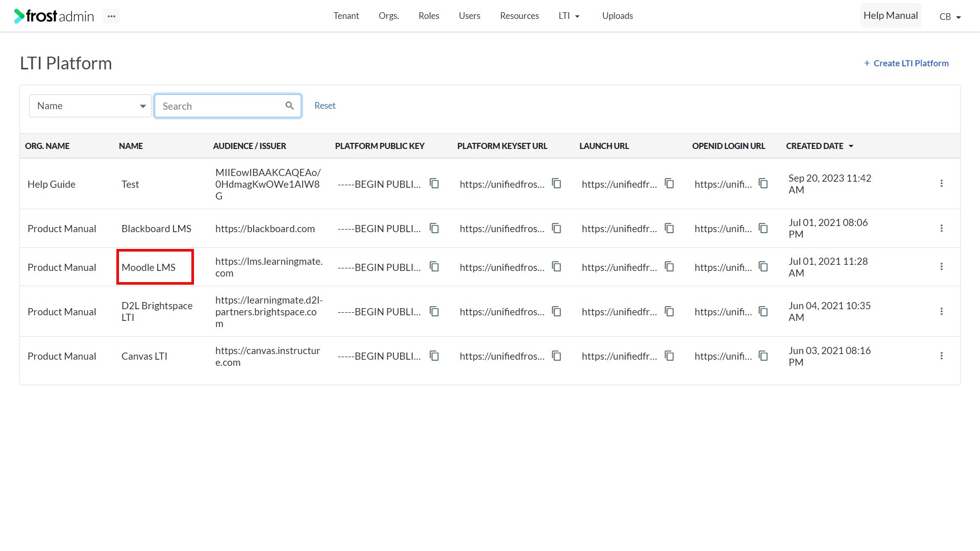The width and height of the screenshot is (980, 551).
Task: Copy OpenID login URL for Moodle LMS
Action: [x=764, y=266]
